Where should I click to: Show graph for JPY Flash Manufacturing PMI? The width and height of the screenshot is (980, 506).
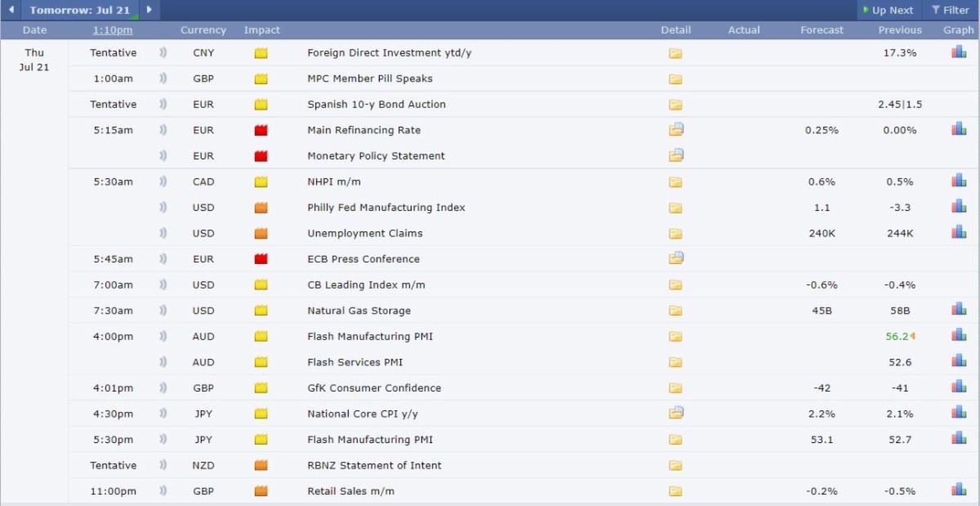(959, 438)
